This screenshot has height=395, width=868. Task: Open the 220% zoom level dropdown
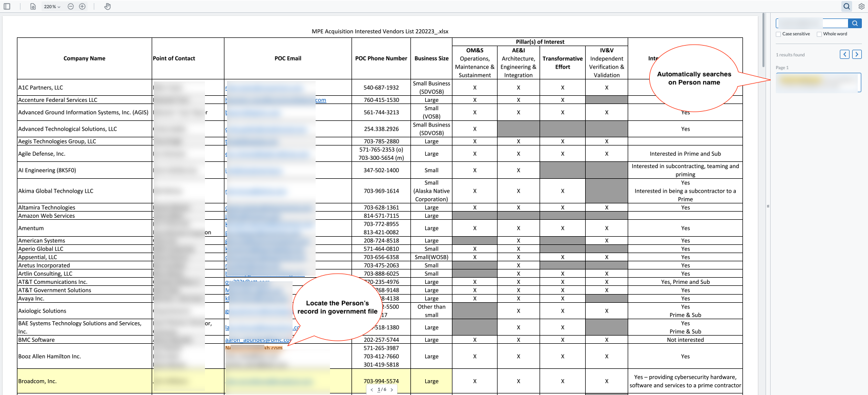pyautogui.click(x=52, y=7)
